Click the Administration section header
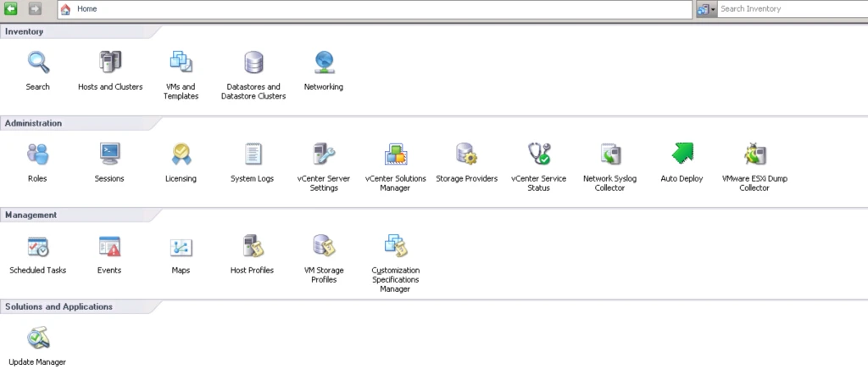The width and height of the screenshot is (868, 387). (33, 123)
